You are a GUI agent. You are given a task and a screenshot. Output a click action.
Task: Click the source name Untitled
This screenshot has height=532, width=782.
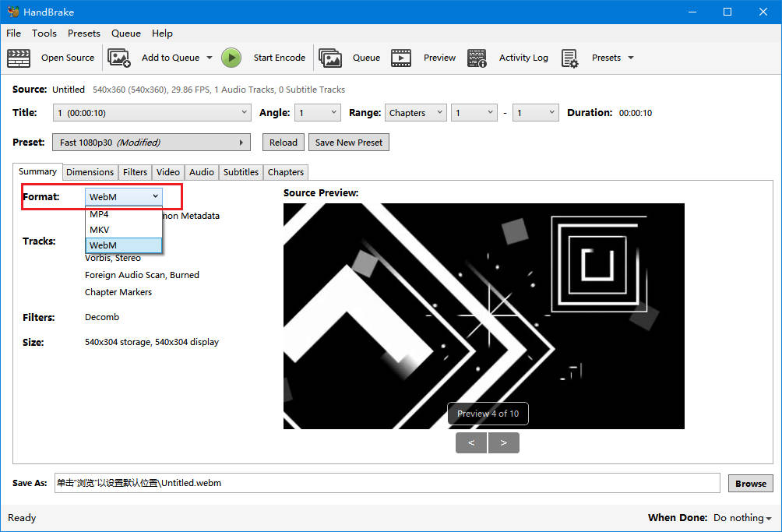(69, 90)
